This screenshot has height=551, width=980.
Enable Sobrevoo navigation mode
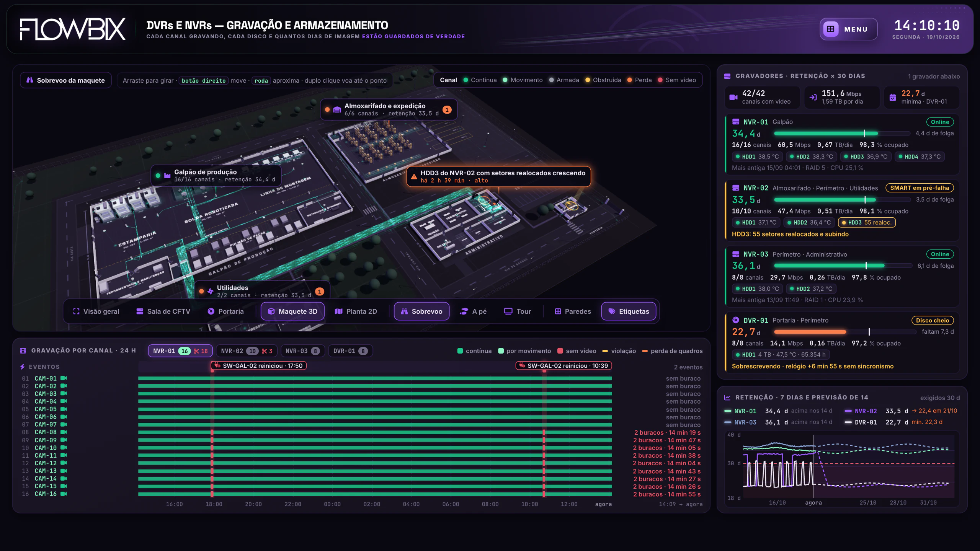coord(421,311)
